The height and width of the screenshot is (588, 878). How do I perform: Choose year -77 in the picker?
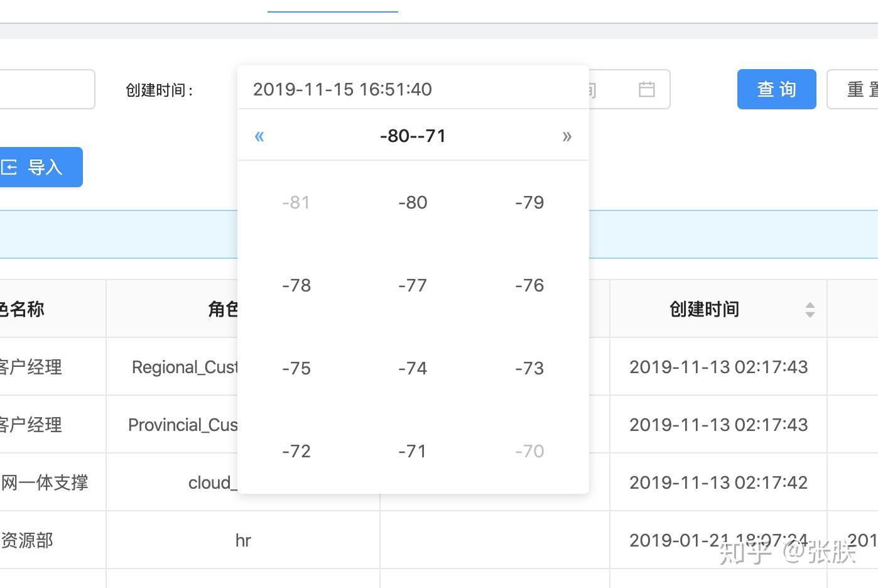click(413, 285)
